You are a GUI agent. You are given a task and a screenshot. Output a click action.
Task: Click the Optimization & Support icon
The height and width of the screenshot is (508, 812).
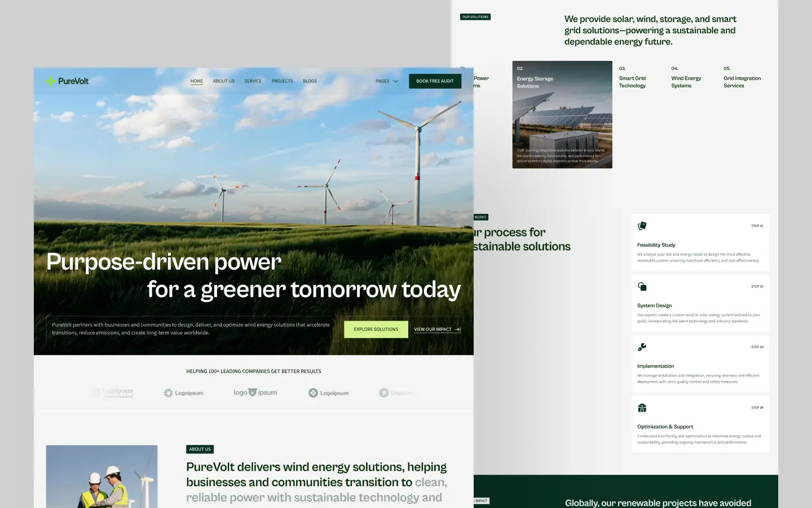click(642, 408)
